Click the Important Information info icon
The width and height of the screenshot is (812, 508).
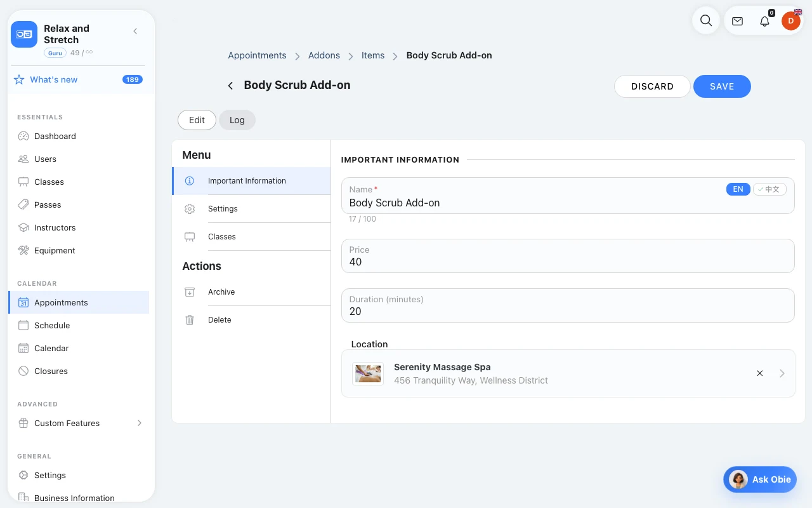point(189,181)
